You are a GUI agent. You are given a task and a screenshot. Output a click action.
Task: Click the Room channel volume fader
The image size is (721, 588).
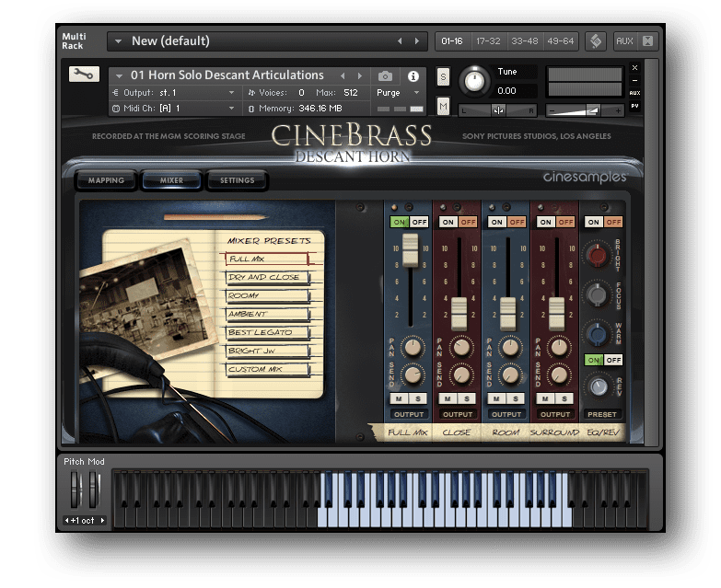click(x=507, y=314)
